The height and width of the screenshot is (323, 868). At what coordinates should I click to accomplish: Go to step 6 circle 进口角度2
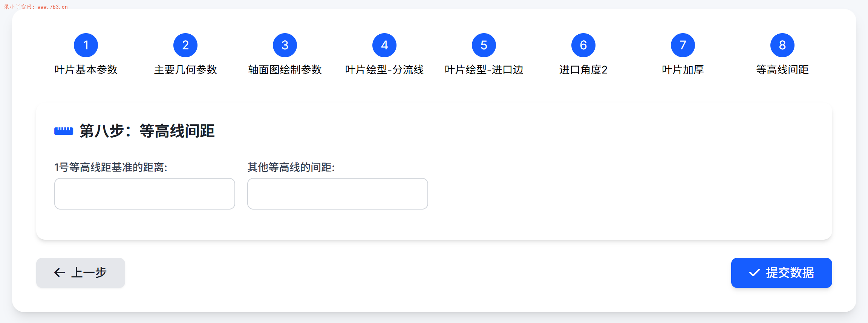coord(583,45)
